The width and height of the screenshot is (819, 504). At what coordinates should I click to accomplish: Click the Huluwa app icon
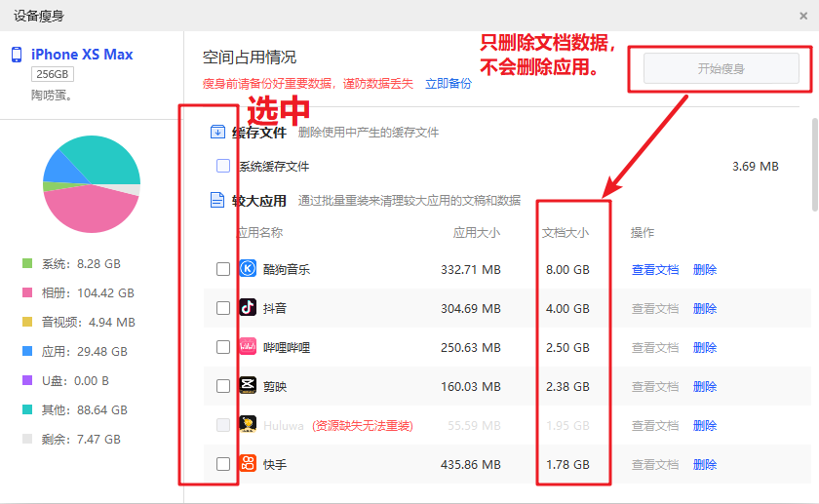coord(248,425)
